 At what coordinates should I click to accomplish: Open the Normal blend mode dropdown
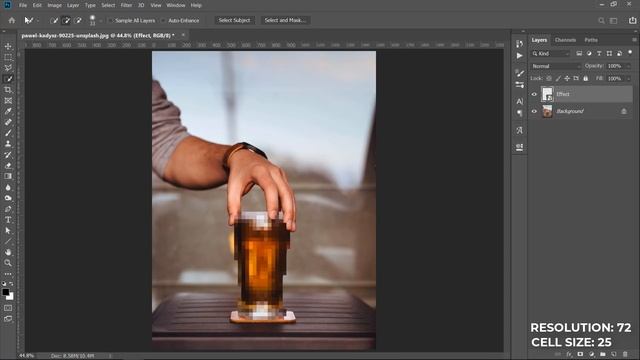(x=556, y=66)
